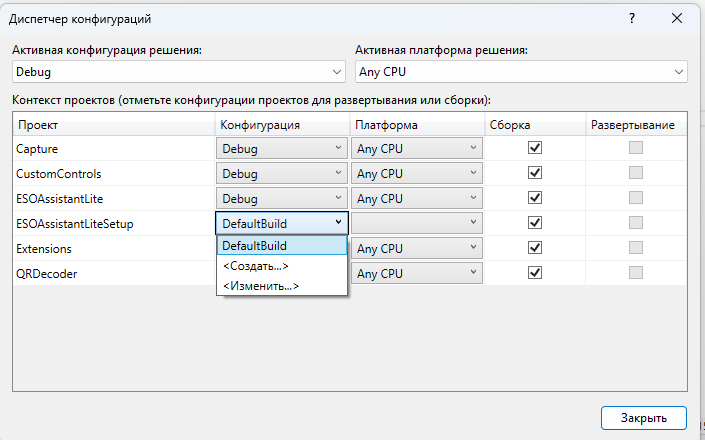Toggle build checkbox for CustomControls project
Screen dimensions: 705x440
click(x=535, y=172)
